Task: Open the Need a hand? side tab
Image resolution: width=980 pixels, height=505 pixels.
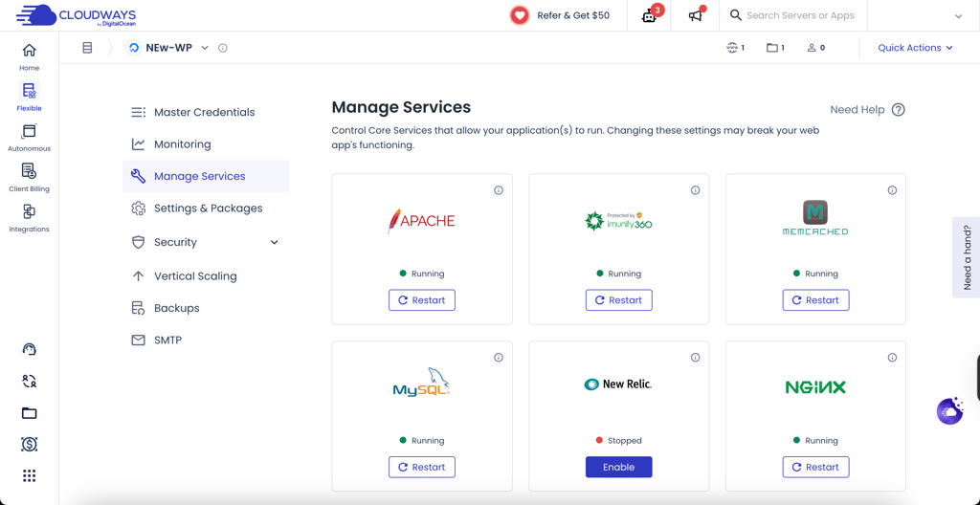Action: (x=967, y=257)
